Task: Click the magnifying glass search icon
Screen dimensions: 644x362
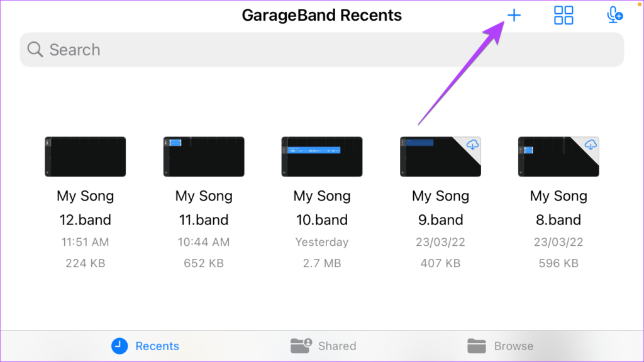Action: 35,50
